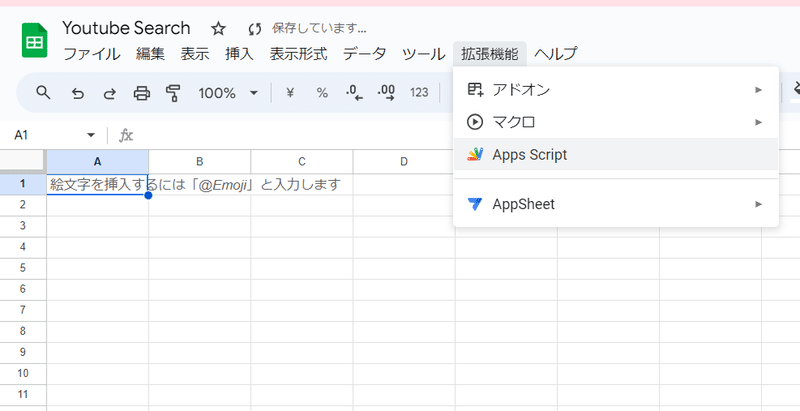The image size is (800, 411).
Task: Click the search magnifier toolbar icon
Action: point(43,93)
